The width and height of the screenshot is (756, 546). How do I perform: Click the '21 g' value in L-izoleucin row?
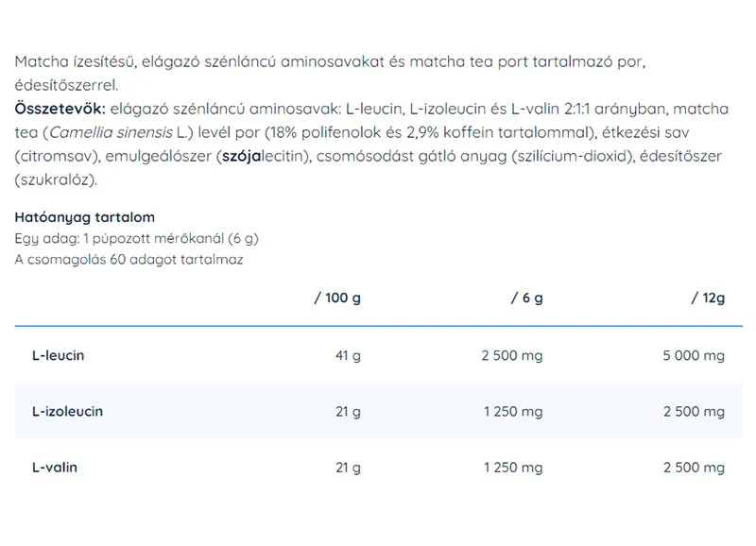point(348,412)
